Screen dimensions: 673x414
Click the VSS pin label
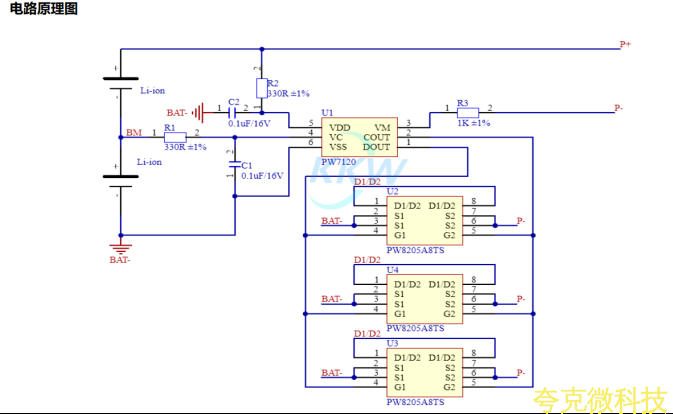[x=338, y=147]
